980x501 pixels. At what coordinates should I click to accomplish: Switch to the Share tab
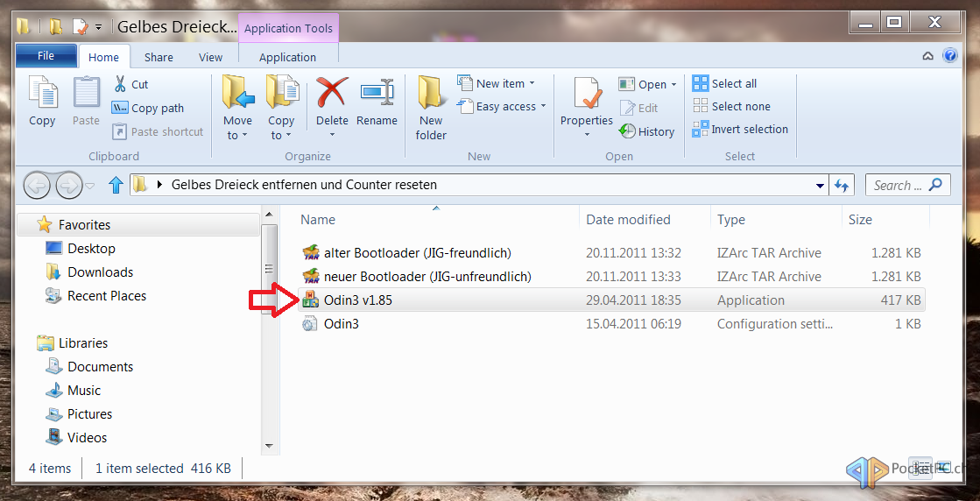(159, 57)
